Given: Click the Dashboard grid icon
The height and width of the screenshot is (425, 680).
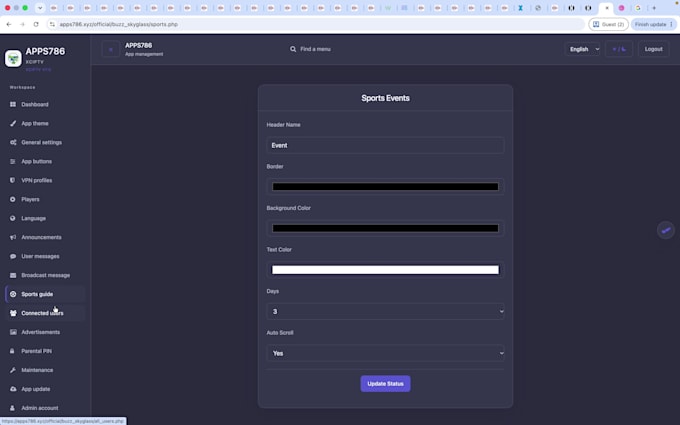Looking at the screenshot, I should click(13, 105).
